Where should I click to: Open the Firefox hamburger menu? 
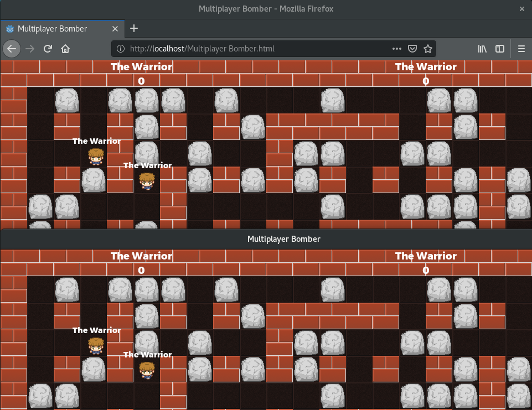pyautogui.click(x=521, y=49)
